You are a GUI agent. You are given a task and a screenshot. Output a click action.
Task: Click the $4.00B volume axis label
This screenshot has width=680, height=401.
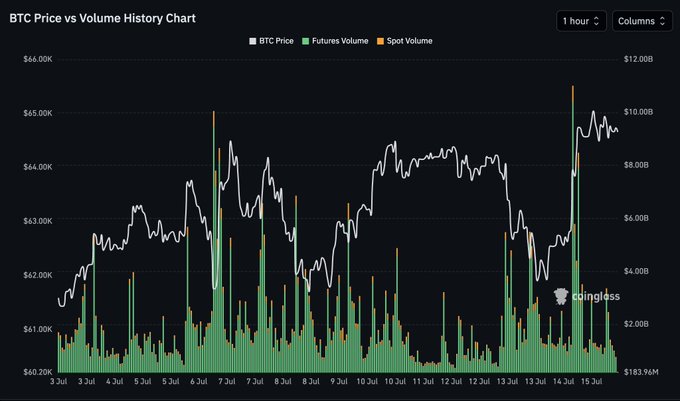point(636,271)
